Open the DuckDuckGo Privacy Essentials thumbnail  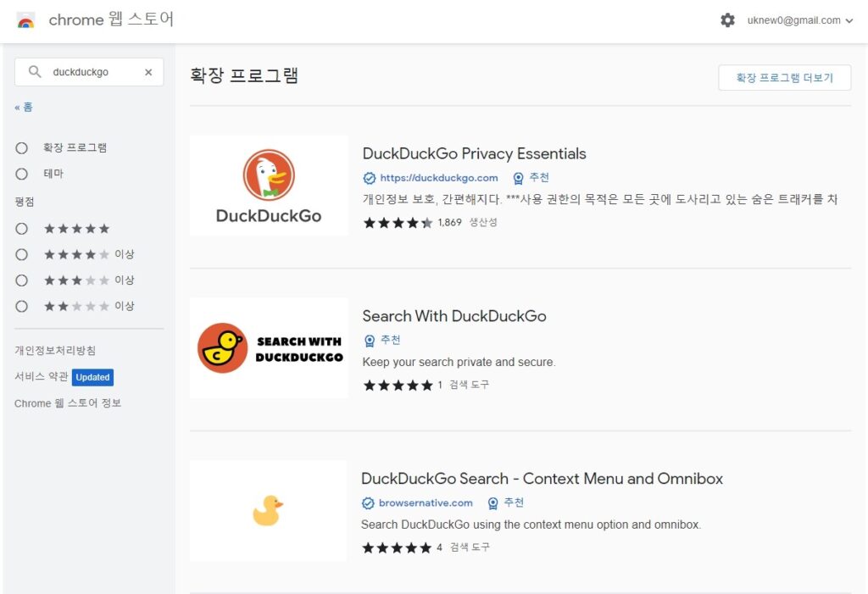coord(269,186)
